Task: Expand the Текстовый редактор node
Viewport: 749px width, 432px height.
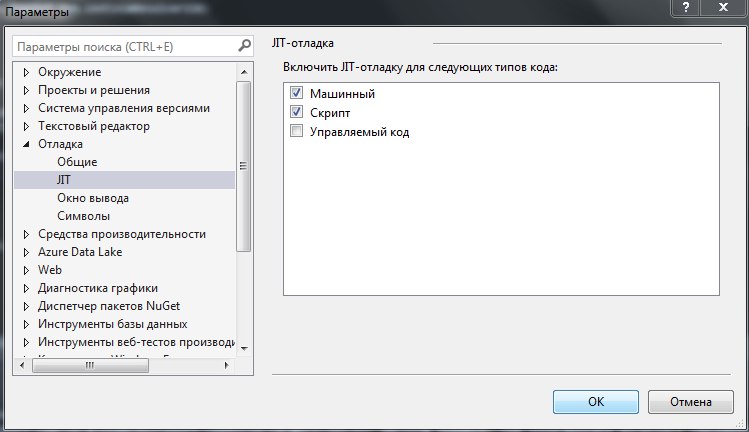Action: pos(26,127)
